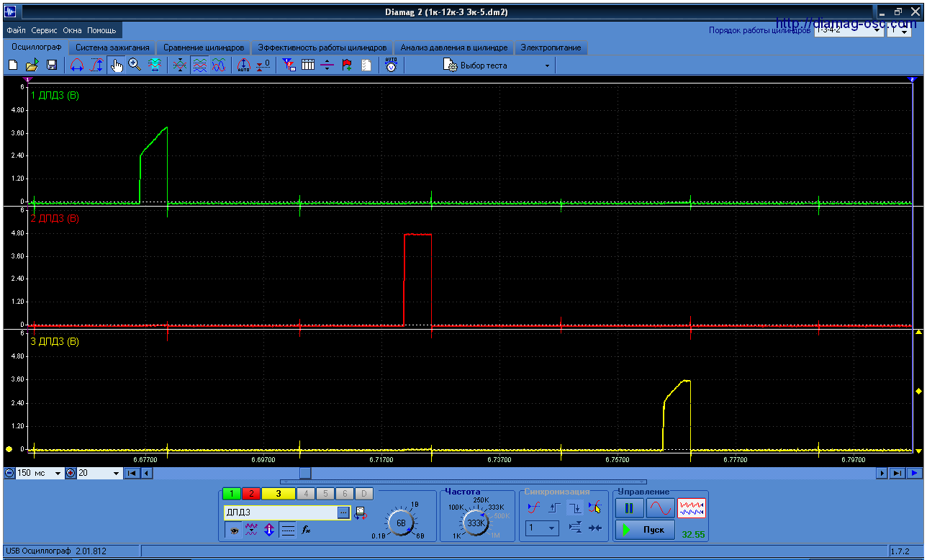This screenshot has width=927, height=560.
Task: Click the divider line icon
Action: coord(327,66)
